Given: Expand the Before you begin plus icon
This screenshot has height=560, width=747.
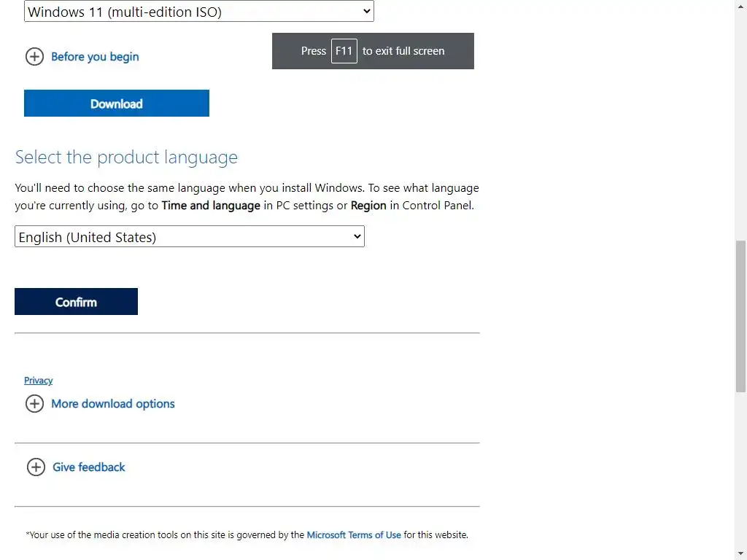Looking at the screenshot, I should pos(34,57).
